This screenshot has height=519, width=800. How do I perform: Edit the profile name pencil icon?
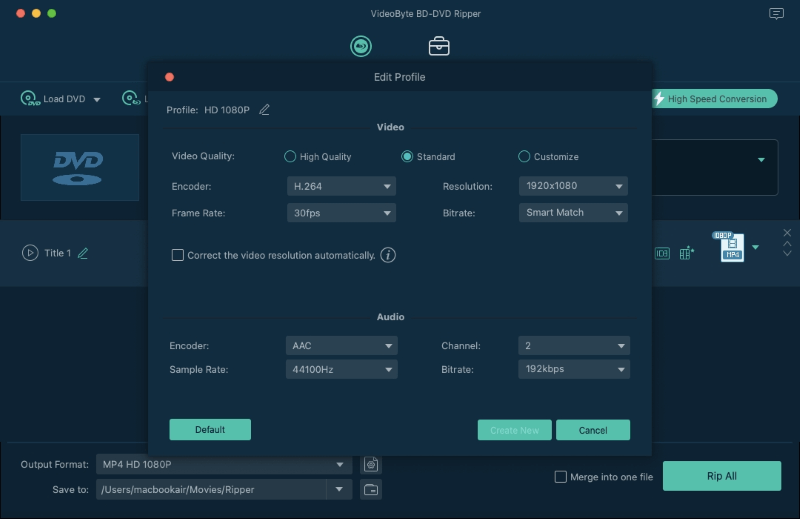click(x=264, y=110)
